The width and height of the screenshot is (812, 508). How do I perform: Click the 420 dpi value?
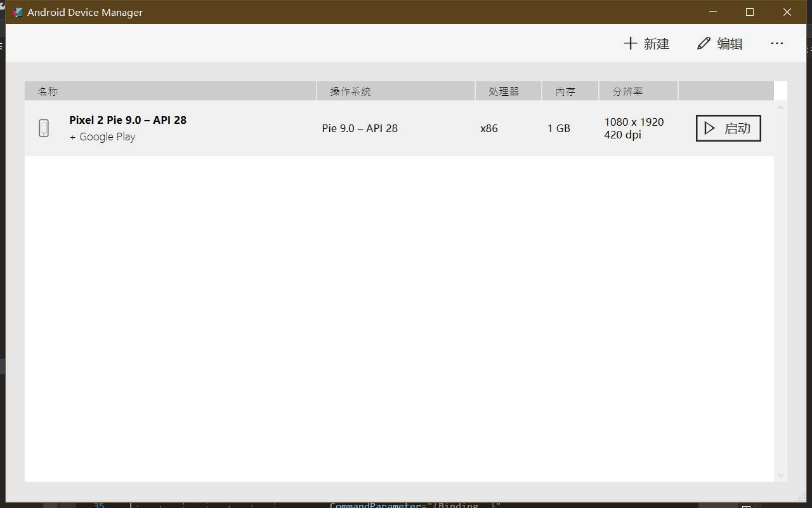coord(622,135)
